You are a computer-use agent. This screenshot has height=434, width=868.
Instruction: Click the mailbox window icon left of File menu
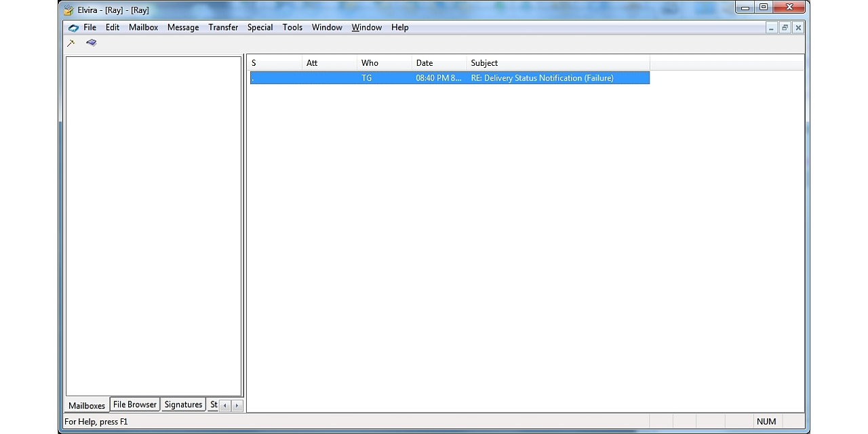[x=74, y=27]
